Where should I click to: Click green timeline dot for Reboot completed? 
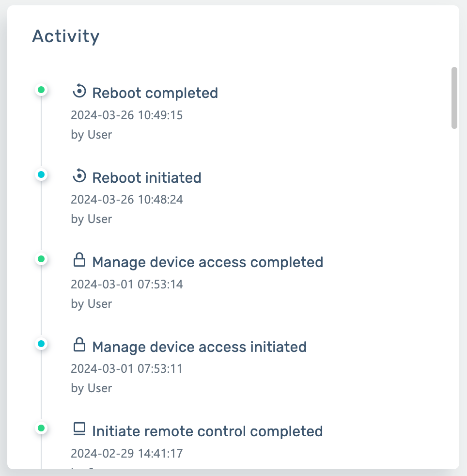[41, 90]
